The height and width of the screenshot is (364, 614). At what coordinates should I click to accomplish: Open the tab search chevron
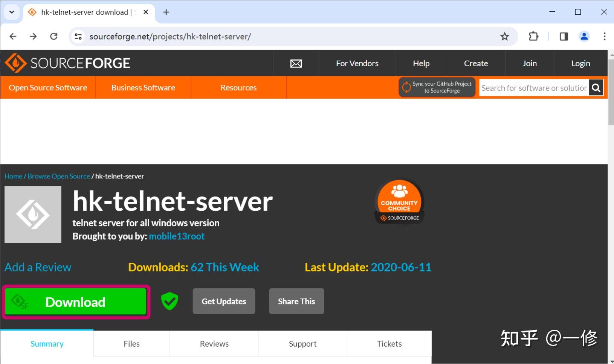click(11, 12)
